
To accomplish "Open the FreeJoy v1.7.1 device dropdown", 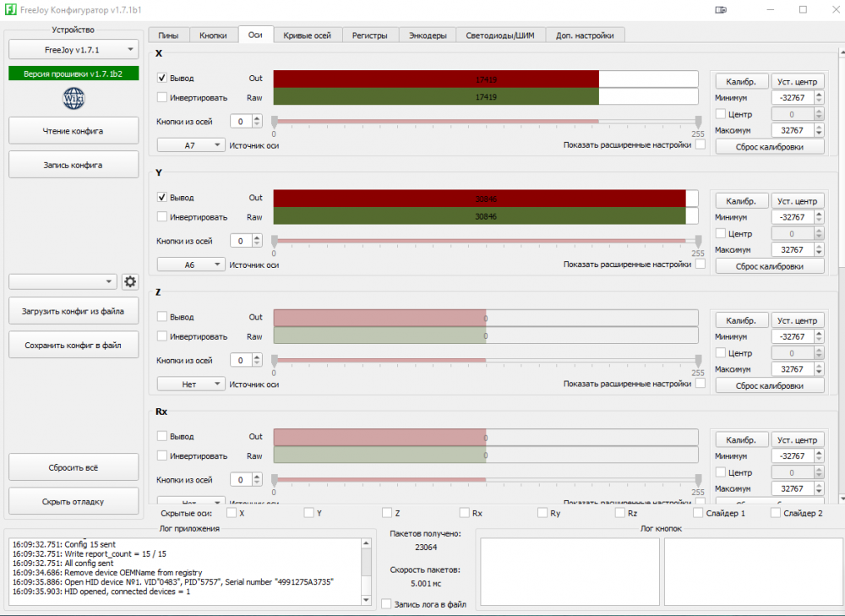I will tap(73, 50).
